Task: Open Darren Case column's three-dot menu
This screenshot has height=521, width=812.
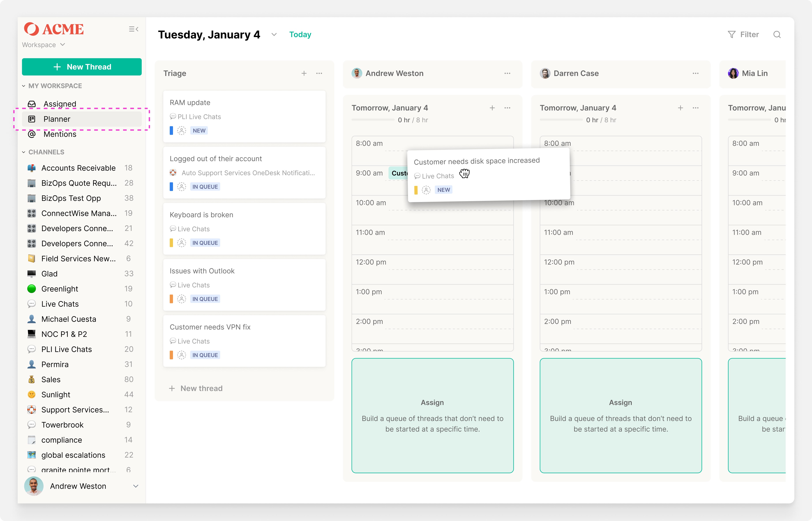Action: pos(695,74)
